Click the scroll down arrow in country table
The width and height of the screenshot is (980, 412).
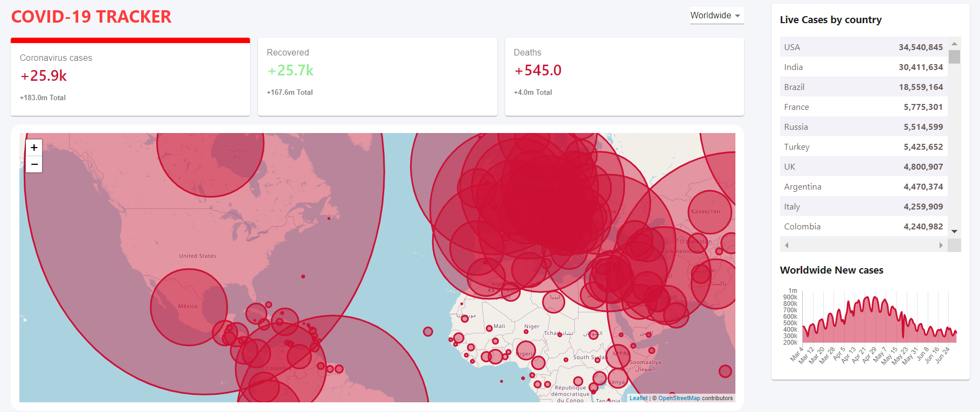tap(954, 232)
